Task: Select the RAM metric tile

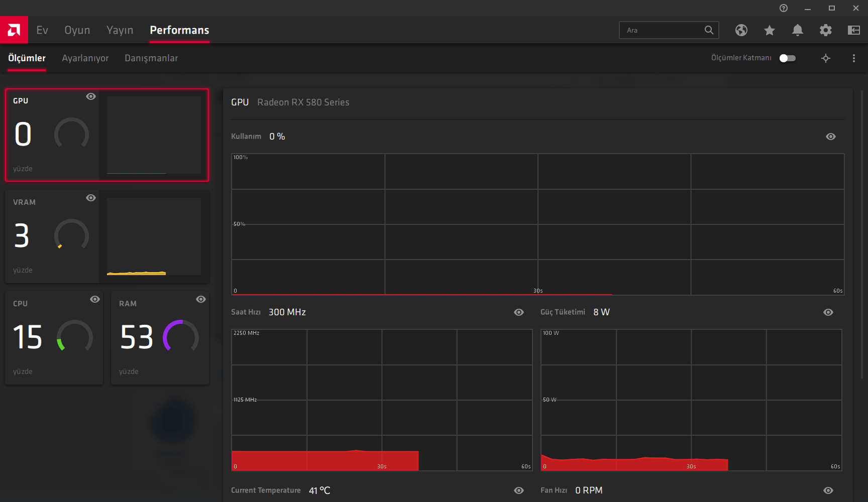Action: pos(160,338)
